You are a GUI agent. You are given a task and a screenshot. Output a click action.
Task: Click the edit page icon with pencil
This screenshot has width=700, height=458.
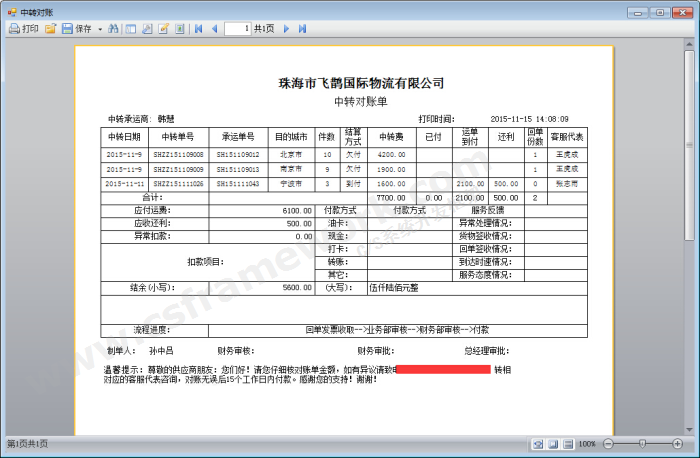[x=163, y=29]
